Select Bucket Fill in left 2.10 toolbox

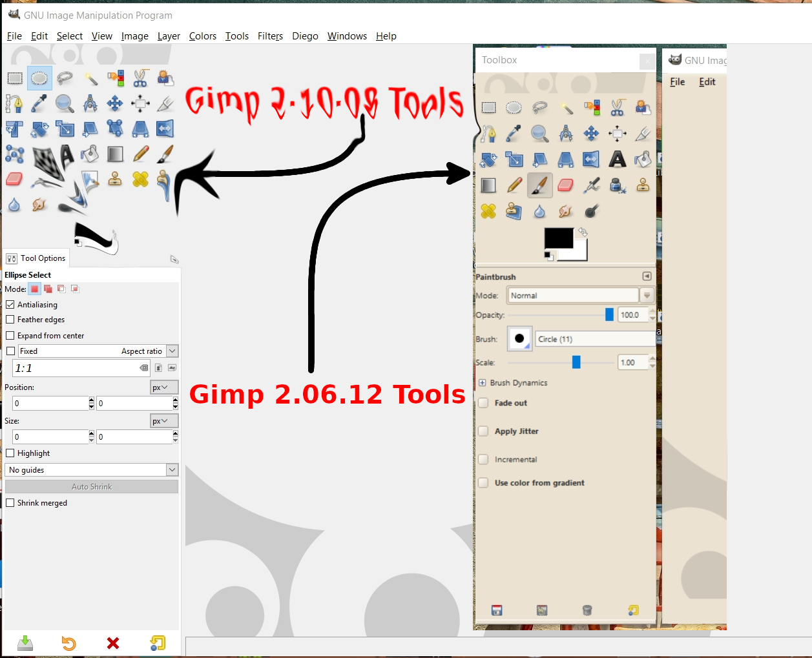[90, 154]
